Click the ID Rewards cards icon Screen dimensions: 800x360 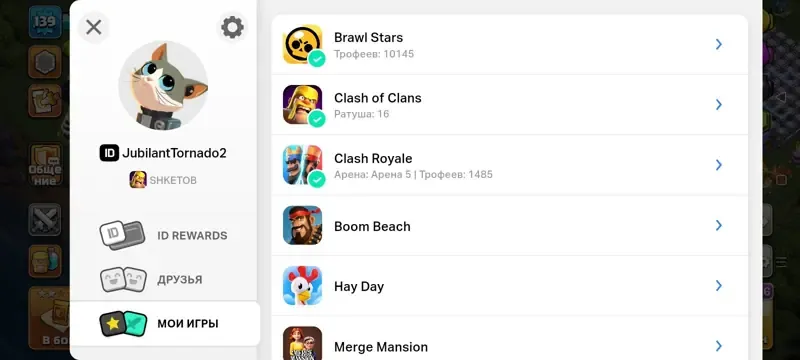(122, 235)
